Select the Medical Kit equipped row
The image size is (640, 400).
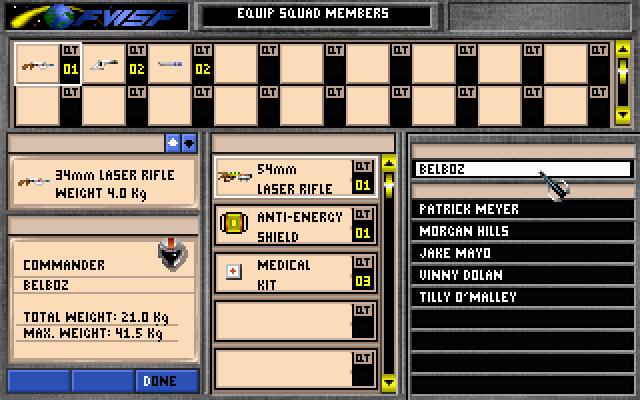click(296, 273)
